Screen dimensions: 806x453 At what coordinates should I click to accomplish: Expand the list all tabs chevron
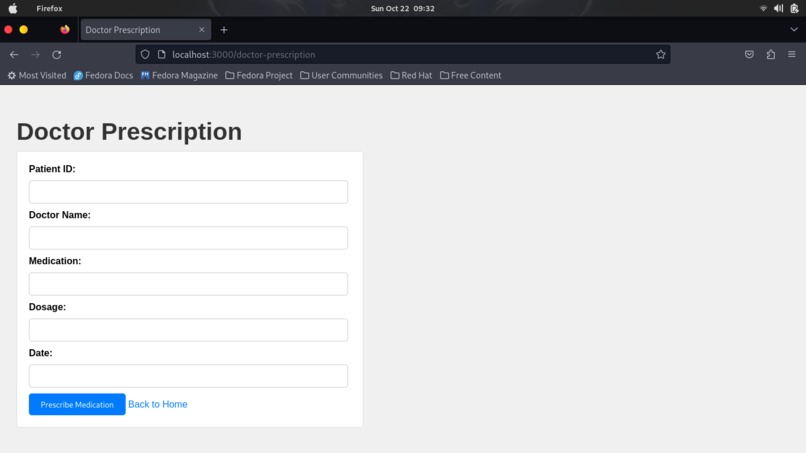(794, 30)
